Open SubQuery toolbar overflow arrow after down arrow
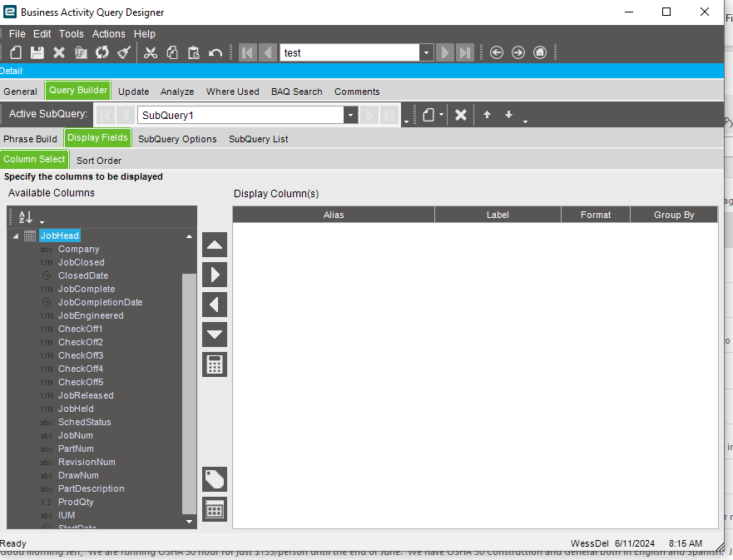 click(x=526, y=121)
